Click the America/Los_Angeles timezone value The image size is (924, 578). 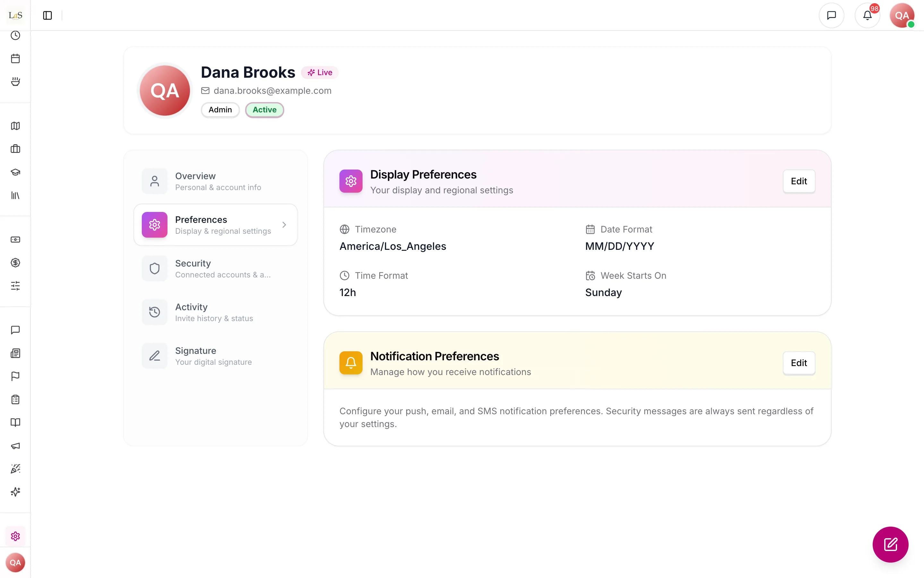coord(392,246)
